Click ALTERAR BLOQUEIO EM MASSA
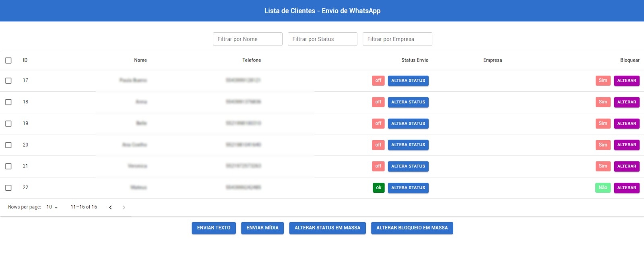 coord(412,228)
